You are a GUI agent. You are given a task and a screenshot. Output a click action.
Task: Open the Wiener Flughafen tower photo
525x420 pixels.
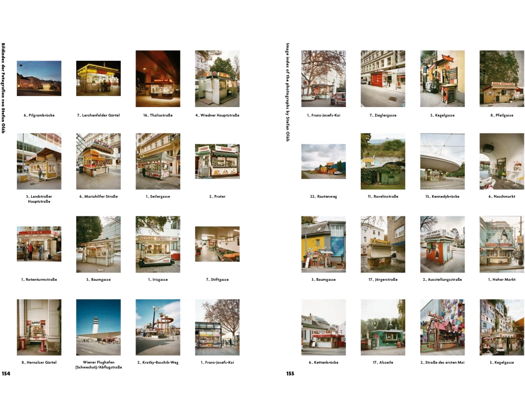[98, 328]
